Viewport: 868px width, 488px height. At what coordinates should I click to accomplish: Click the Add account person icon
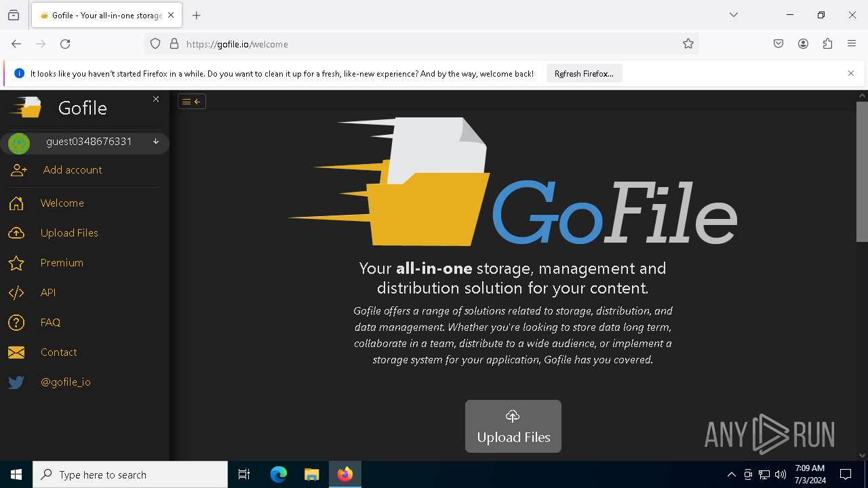pyautogui.click(x=19, y=170)
